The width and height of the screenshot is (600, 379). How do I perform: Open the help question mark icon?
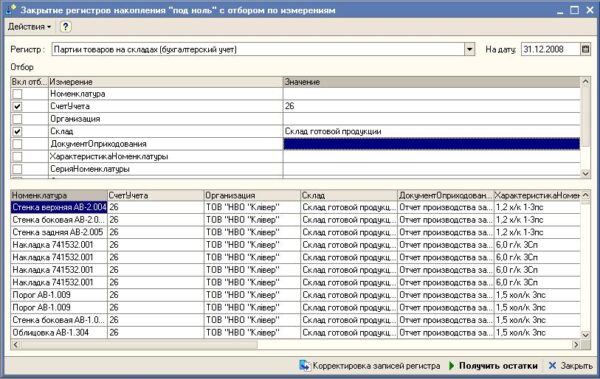(65, 27)
